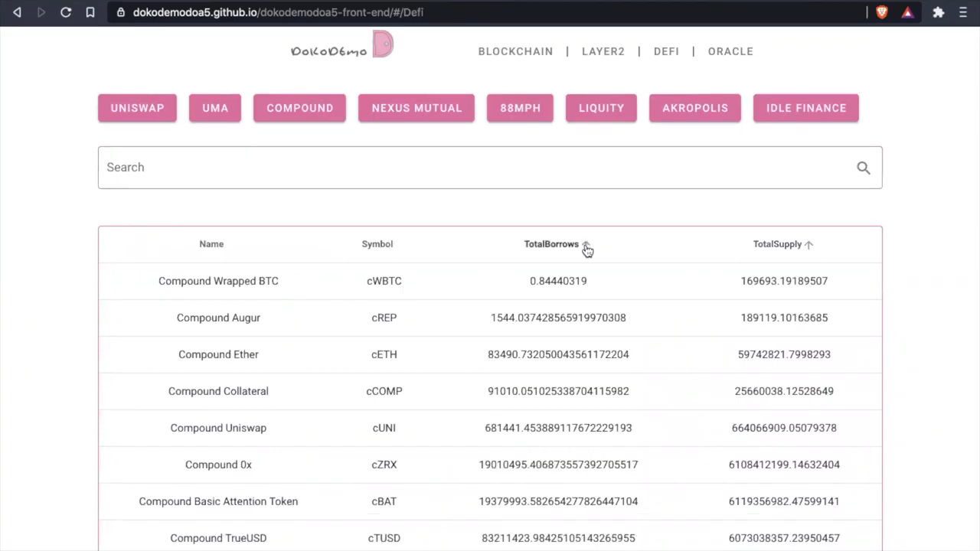Image resolution: width=980 pixels, height=551 pixels.
Task: Select the Compound 0x row name
Action: point(218,465)
